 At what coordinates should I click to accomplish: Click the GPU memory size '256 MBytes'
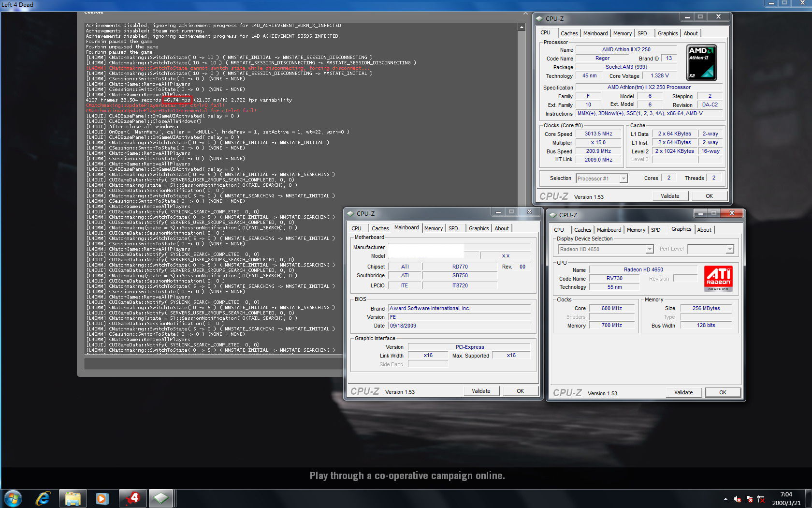(706, 308)
